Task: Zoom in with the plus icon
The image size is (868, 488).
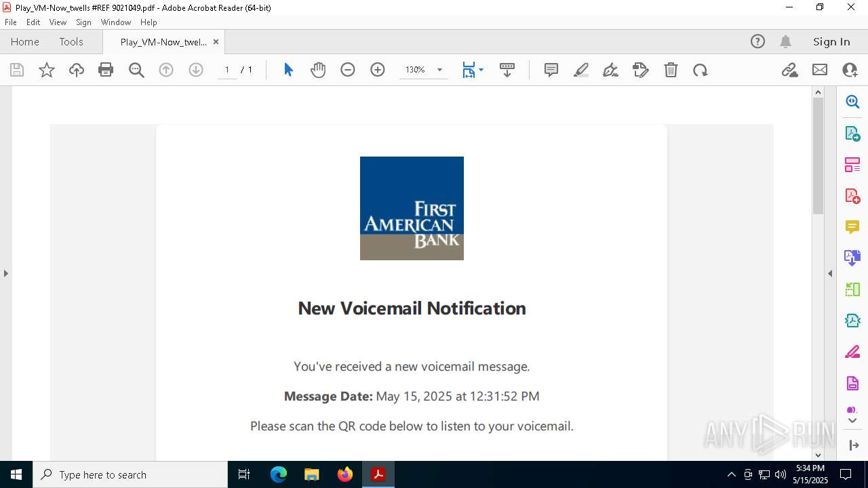Action: tap(378, 70)
